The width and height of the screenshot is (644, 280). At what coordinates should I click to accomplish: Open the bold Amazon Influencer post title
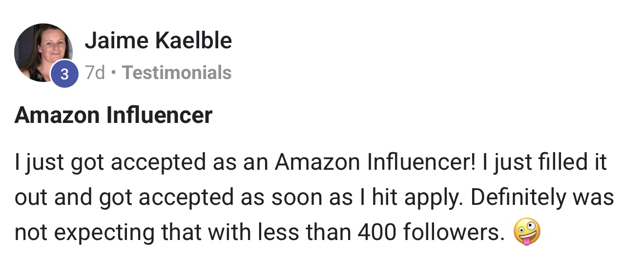click(x=114, y=116)
